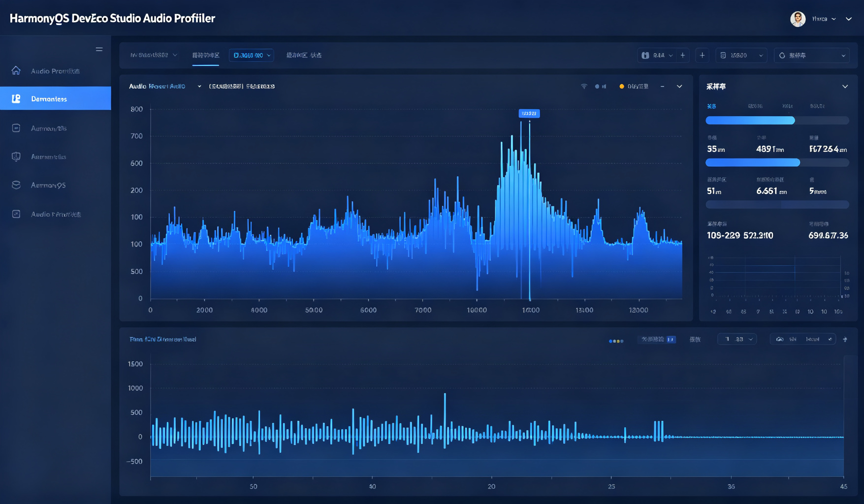864x504 pixels.
Task: Click the empty bar below the 51 value
Action: tap(777, 204)
